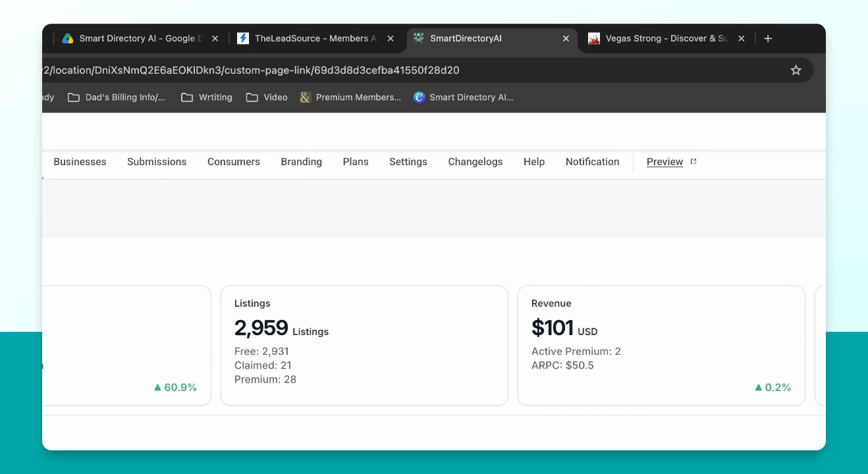The image size is (868, 474).
Task: Bookmark this page with the star icon
Action: (x=796, y=70)
